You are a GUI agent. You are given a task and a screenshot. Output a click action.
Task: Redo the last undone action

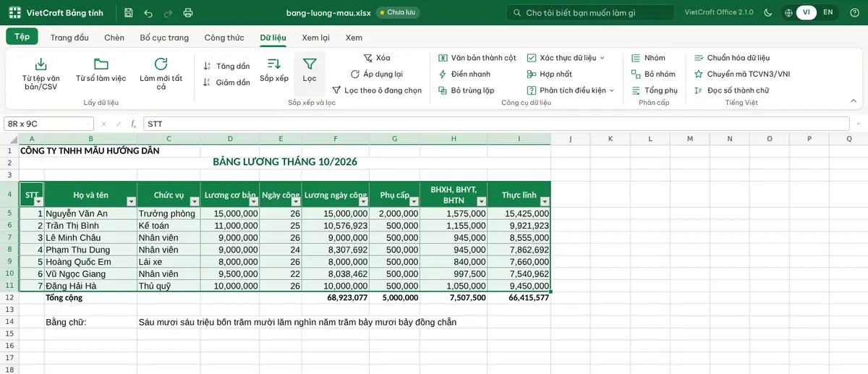pos(168,13)
